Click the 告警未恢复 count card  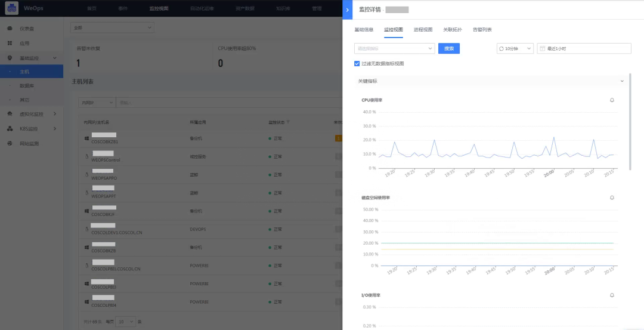(x=141, y=57)
